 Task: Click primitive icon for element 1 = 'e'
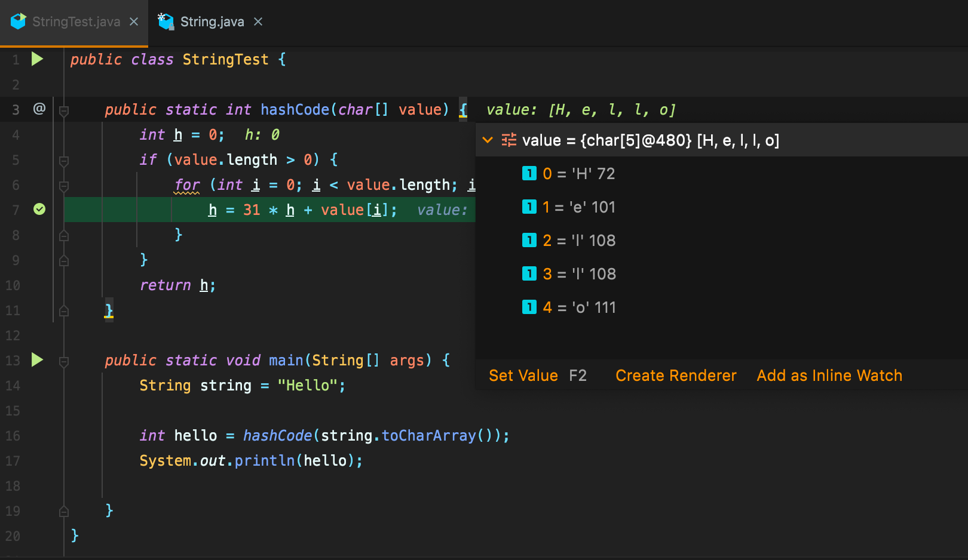coord(529,207)
